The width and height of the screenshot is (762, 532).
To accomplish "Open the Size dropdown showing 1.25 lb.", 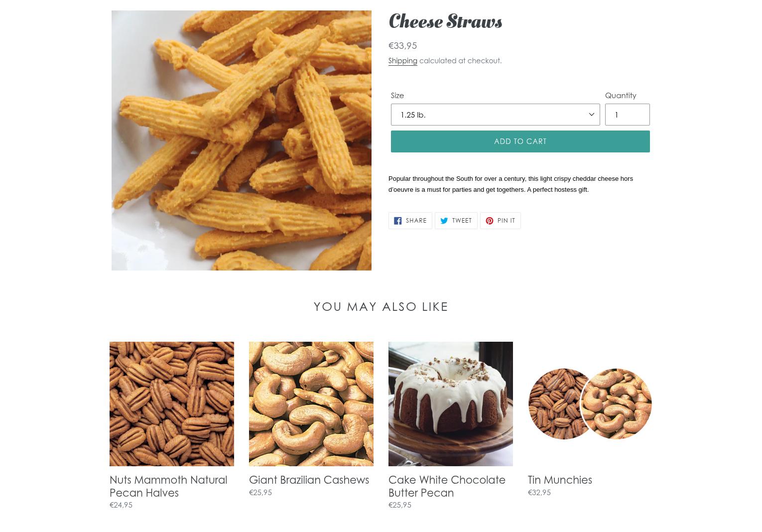I will [495, 115].
